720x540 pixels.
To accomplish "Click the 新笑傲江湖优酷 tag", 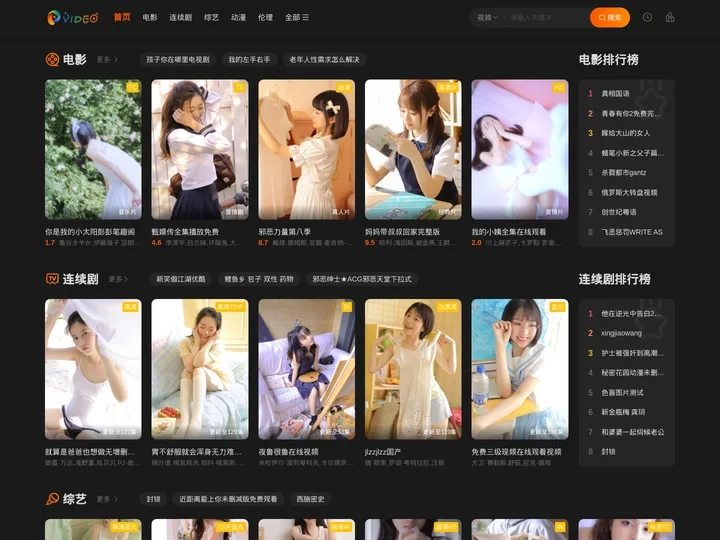I will tap(180, 279).
